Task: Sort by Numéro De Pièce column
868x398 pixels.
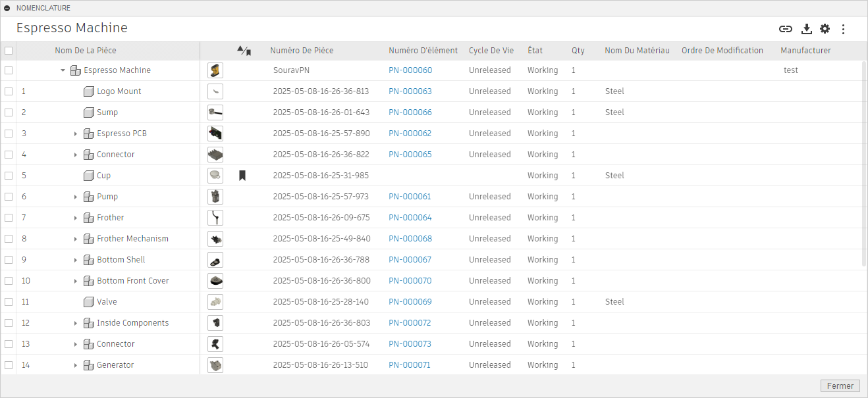Action: point(302,51)
